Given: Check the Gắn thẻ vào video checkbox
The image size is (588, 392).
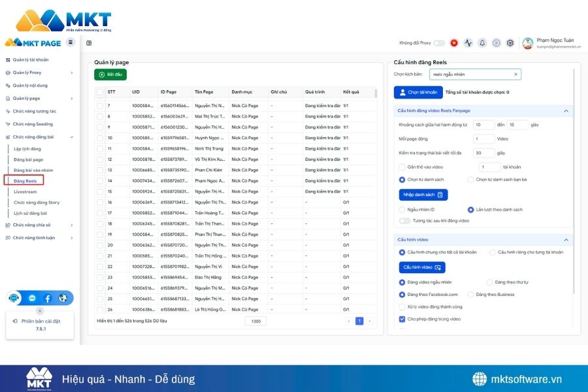Looking at the screenshot, I should pos(402,167).
